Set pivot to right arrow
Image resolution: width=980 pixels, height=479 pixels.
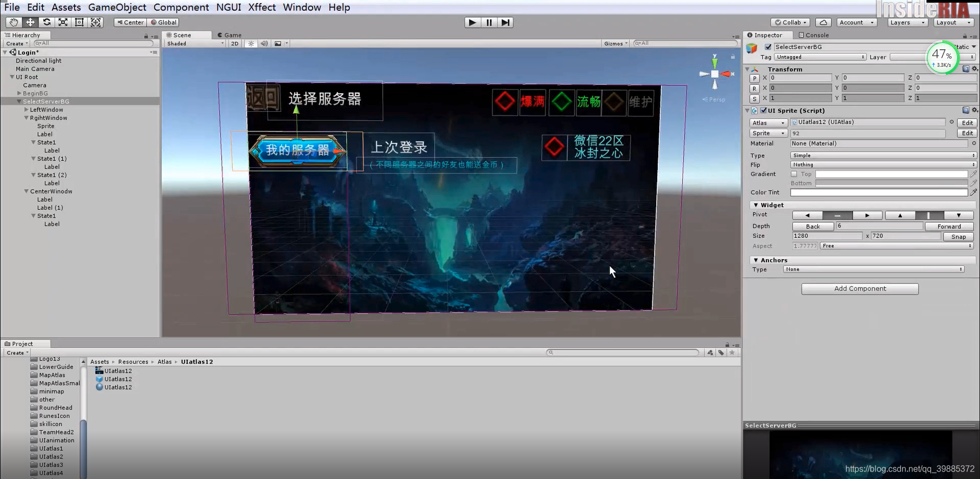pyautogui.click(x=867, y=215)
